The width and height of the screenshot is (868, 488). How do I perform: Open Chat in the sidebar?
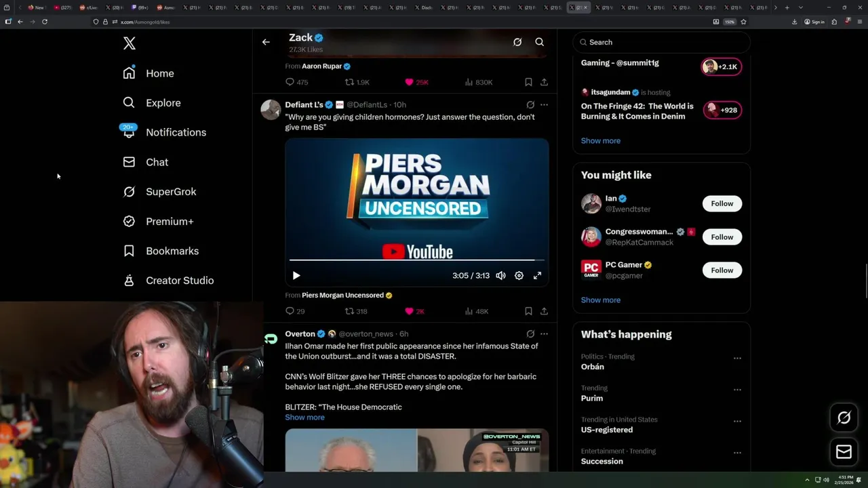(145, 162)
